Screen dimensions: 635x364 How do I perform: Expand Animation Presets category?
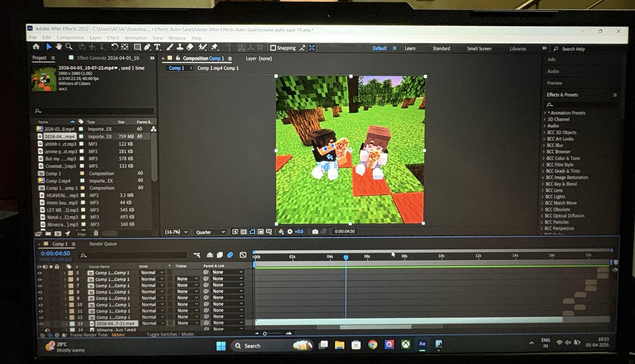[x=544, y=113]
